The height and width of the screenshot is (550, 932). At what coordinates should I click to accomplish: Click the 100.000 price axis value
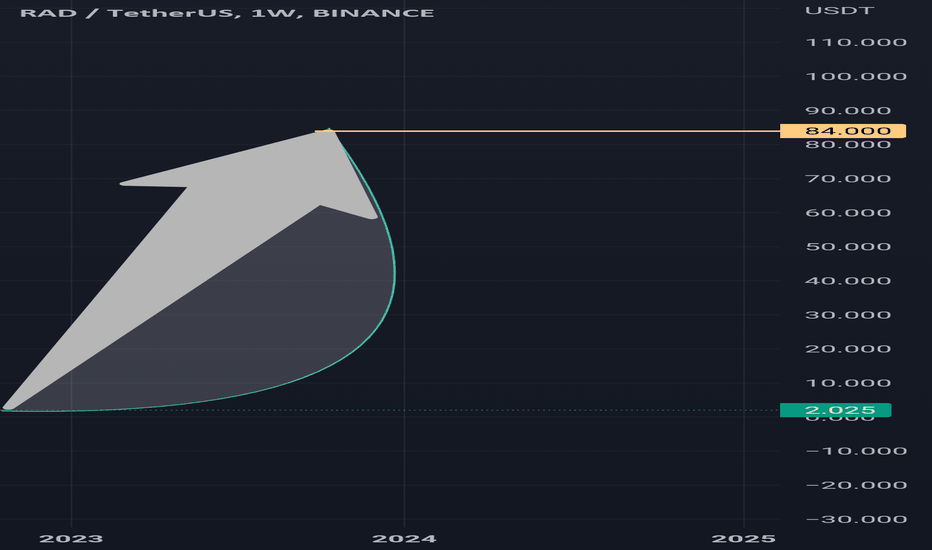pyautogui.click(x=856, y=77)
